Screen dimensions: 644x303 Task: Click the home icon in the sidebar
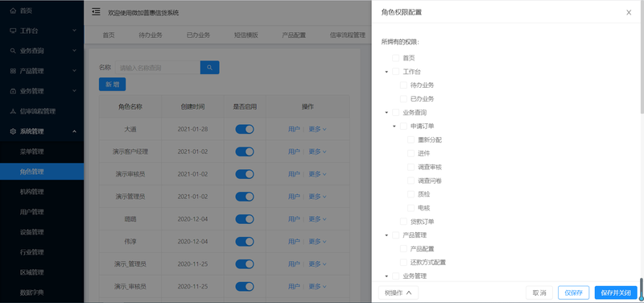click(x=13, y=10)
